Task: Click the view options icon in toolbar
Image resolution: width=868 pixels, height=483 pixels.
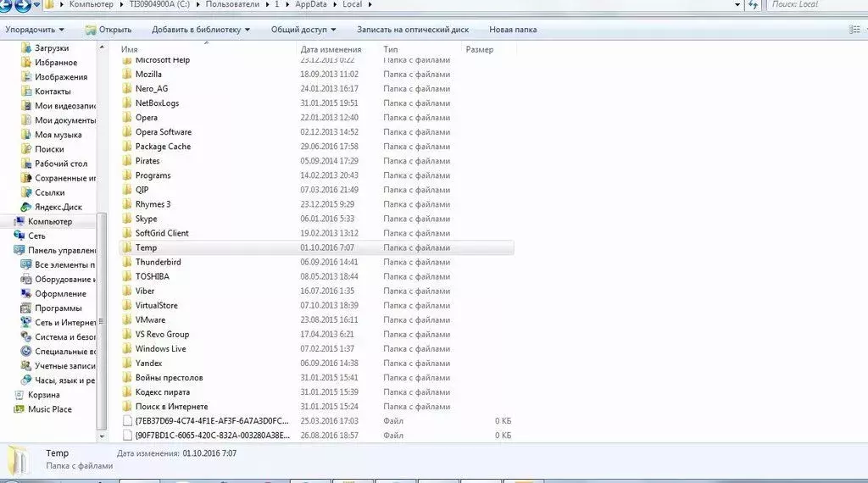Action: [854, 30]
